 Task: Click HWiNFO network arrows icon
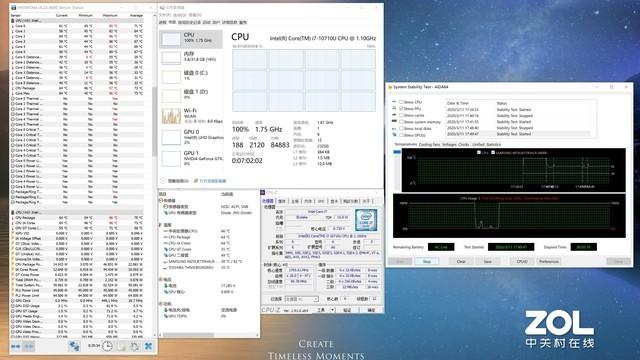74,346
